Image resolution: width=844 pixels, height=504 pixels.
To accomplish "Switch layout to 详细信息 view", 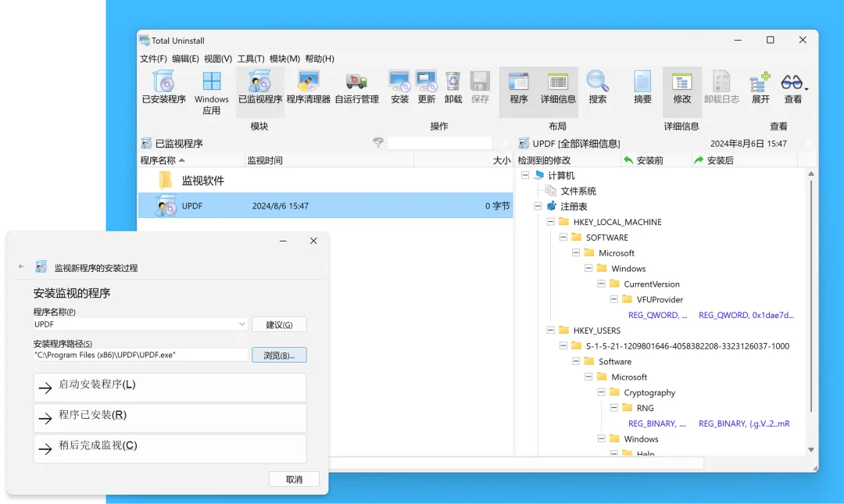I will 558,88.
